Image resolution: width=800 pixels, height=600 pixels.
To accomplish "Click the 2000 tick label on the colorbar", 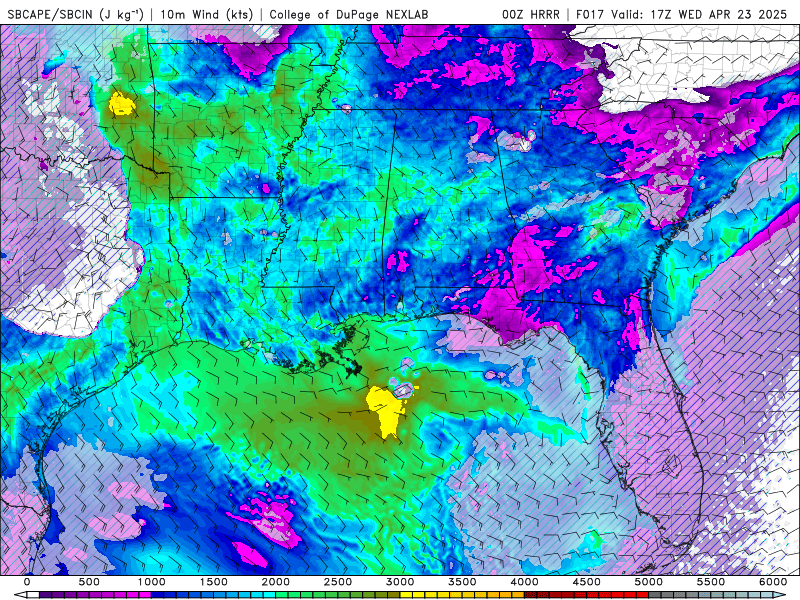I will (x=276, y=582).
